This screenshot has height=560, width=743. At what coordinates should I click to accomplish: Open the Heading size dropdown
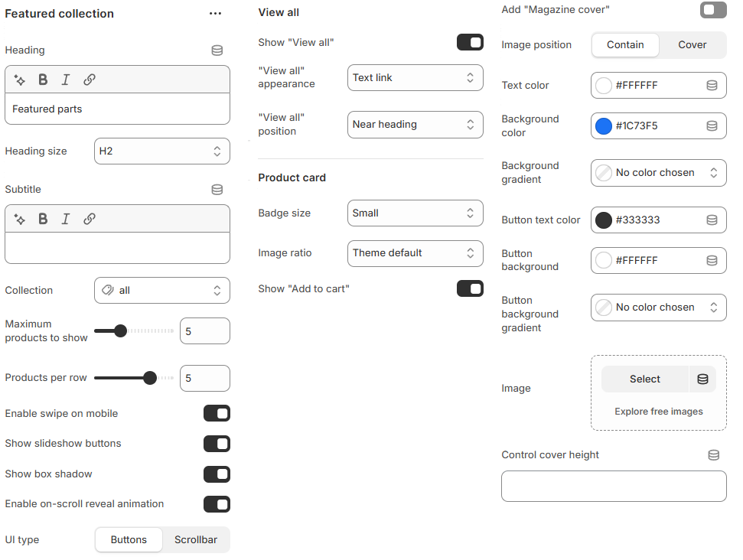pyautogui.click(x=161, y=151)
